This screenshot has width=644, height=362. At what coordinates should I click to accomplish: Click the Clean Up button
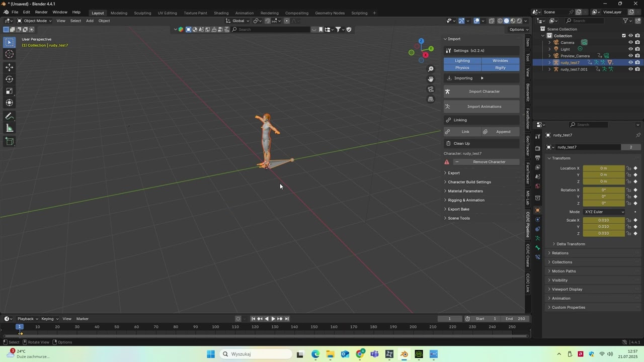click(481, 143)
